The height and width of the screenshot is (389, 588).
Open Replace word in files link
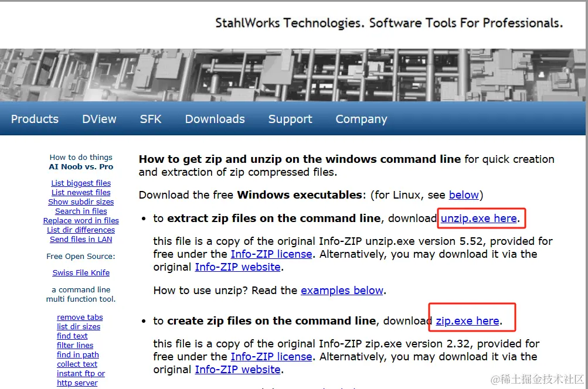click(x=81, y=220)
